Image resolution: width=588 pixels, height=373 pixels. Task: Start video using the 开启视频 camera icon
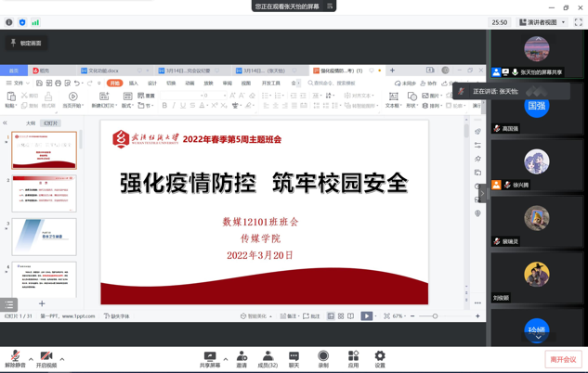pos(46,356)
